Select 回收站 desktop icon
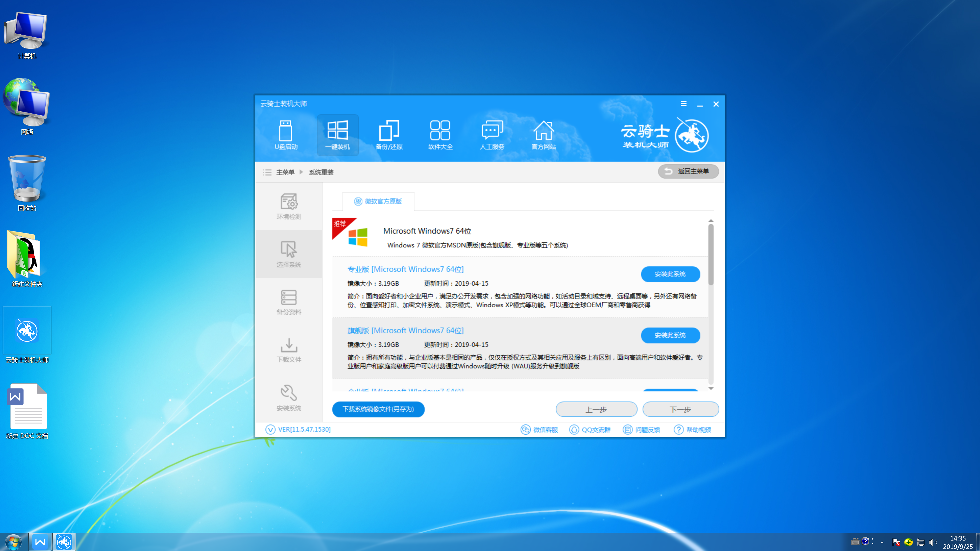Viewport: 980px width, 551px height. (27, 183)
